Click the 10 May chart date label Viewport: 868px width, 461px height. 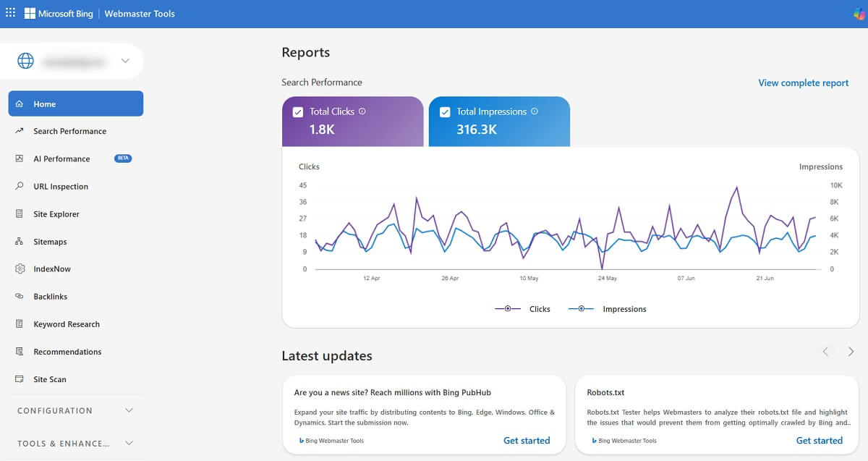pyautogui.click(x=529, y=278)
